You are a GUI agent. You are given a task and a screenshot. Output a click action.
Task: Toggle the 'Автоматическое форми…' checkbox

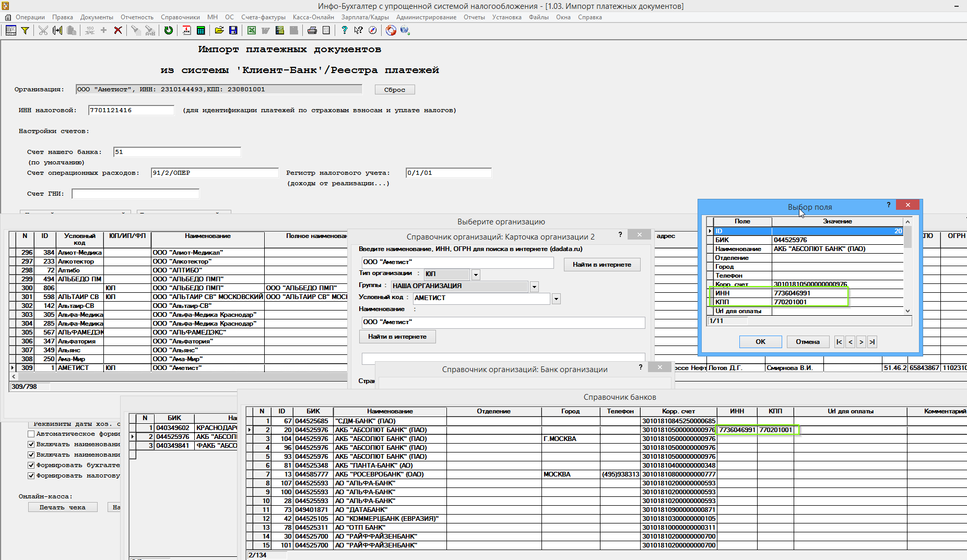click(x=31, y=434)
